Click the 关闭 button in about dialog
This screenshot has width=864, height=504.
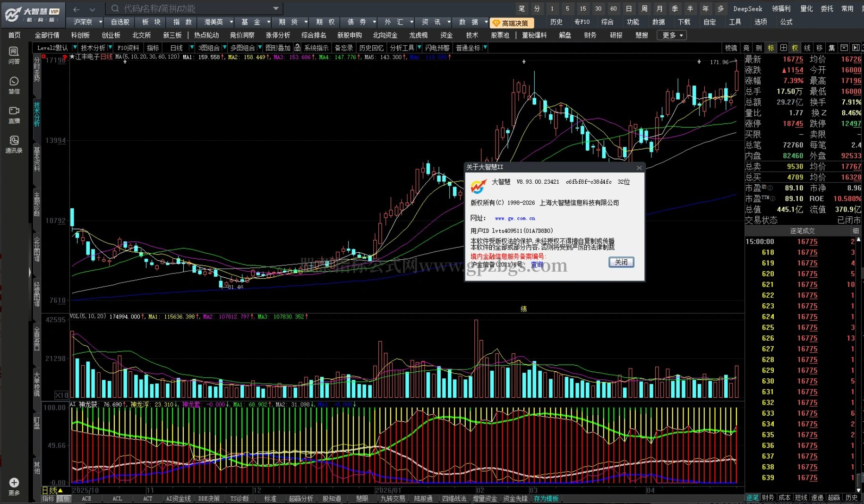coord(621,262)
